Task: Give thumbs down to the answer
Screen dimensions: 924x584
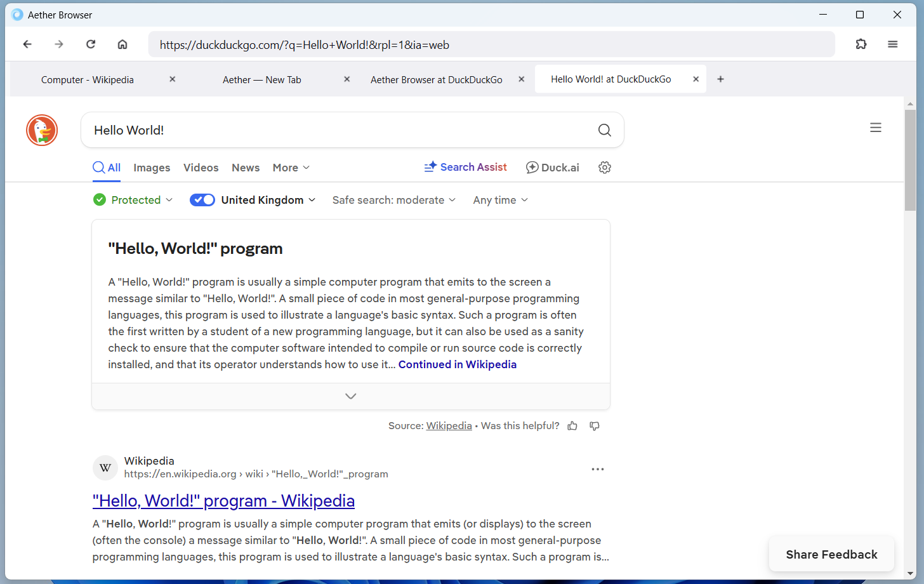Action: tap(595, 426)
